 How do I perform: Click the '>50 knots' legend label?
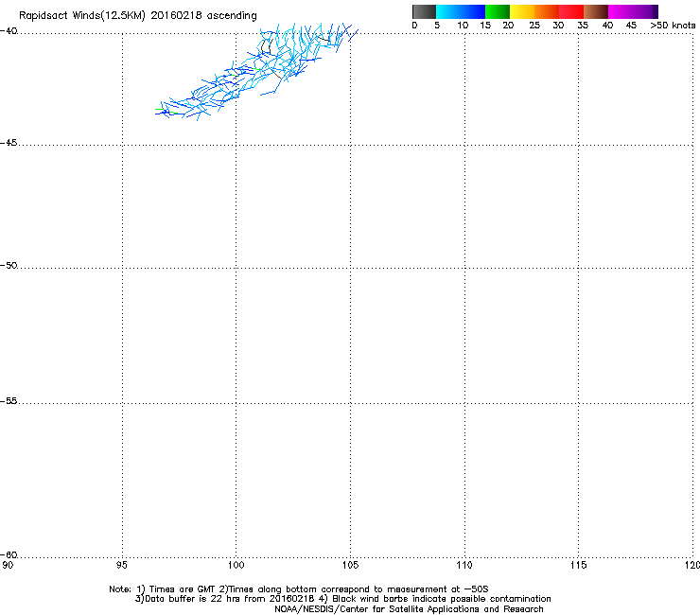point(673,26)
